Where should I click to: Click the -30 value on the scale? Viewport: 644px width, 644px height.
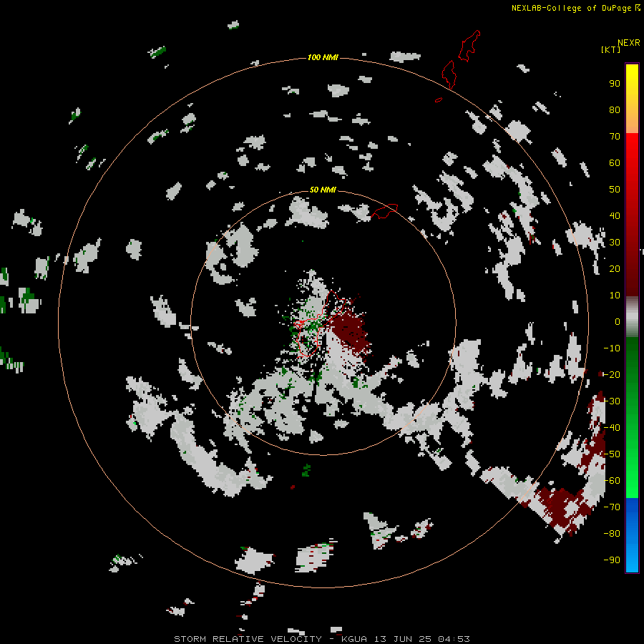612,401
